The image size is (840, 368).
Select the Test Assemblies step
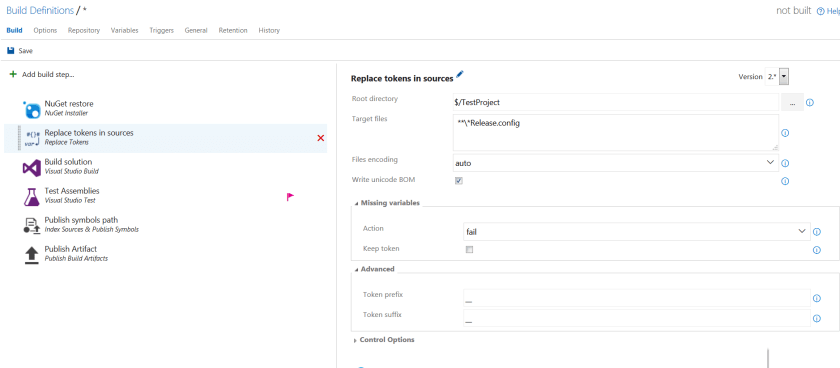click(166, 196)
